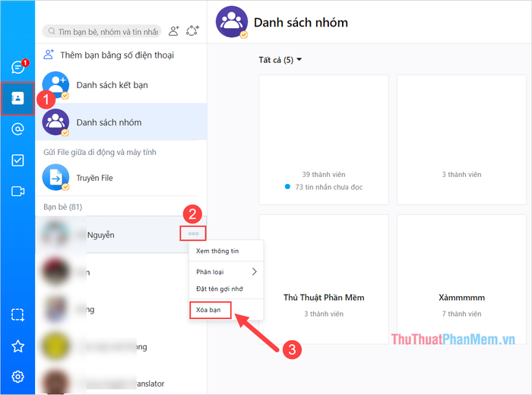Open the Xàmmmmm group card
Screen dimensions: 532x395
pos(461,280)
